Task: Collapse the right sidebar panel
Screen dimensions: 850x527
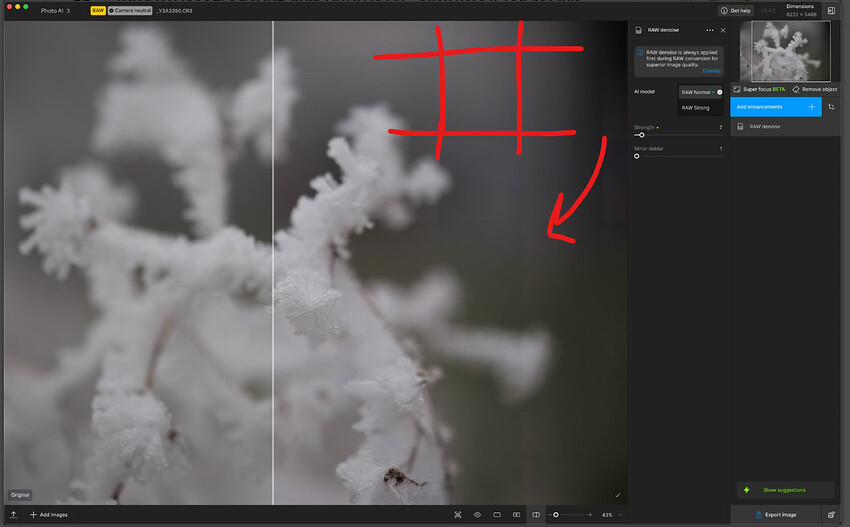Action: pos(831,10)
